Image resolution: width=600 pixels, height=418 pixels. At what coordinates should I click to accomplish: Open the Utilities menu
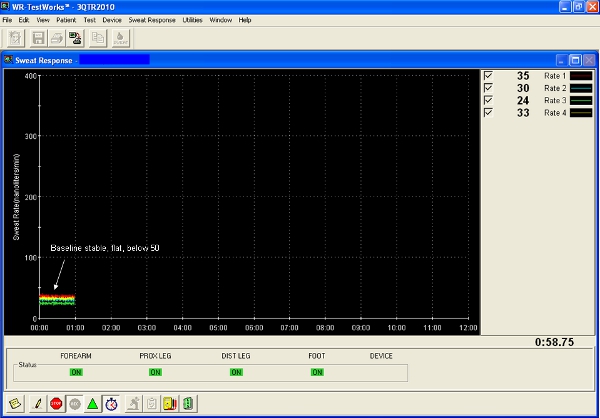(x=192, y=20)
